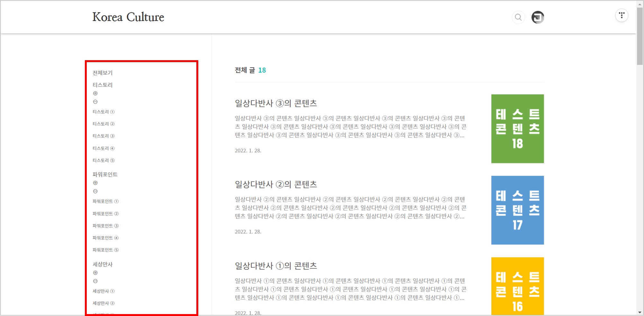Click the green 테스트 콘텐츠 18 thumbnail
The image size is (644, 316).
point(517,129)
